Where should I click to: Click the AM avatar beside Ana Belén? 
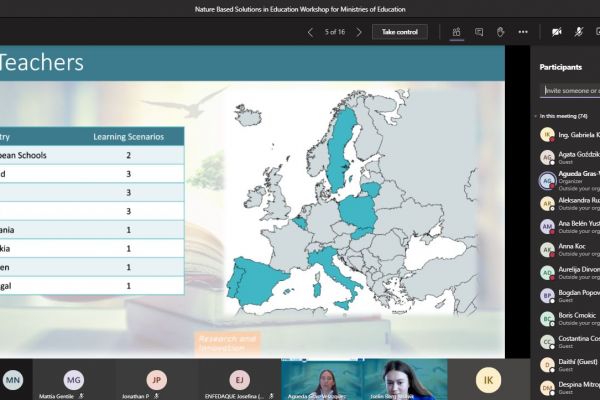547,227
